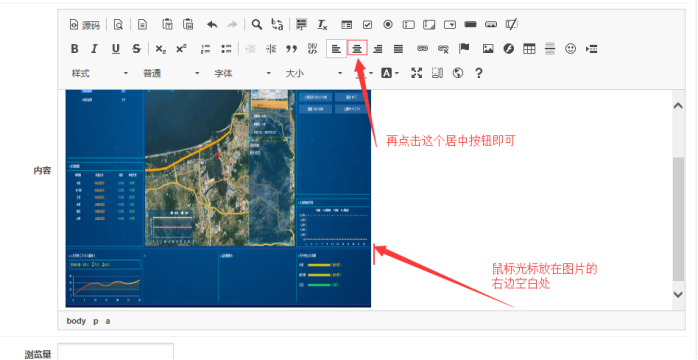The height and width of the screenshot is (360, 698).
Task: Apply italic formatting
Action: point(94,49)
